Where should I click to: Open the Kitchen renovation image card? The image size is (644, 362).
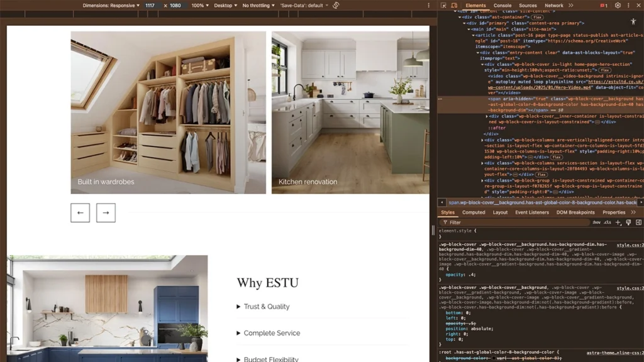[350, 113]
